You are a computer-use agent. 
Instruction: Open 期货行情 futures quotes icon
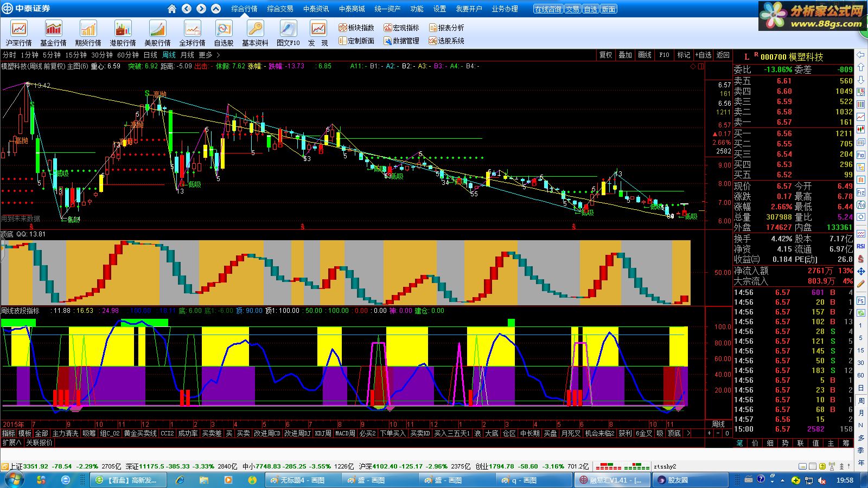(x=88, y=33)
